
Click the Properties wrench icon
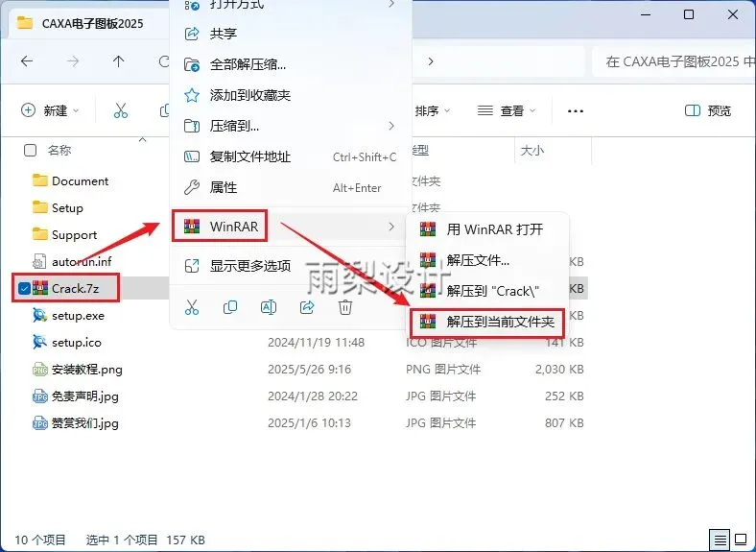coord(192,187)
